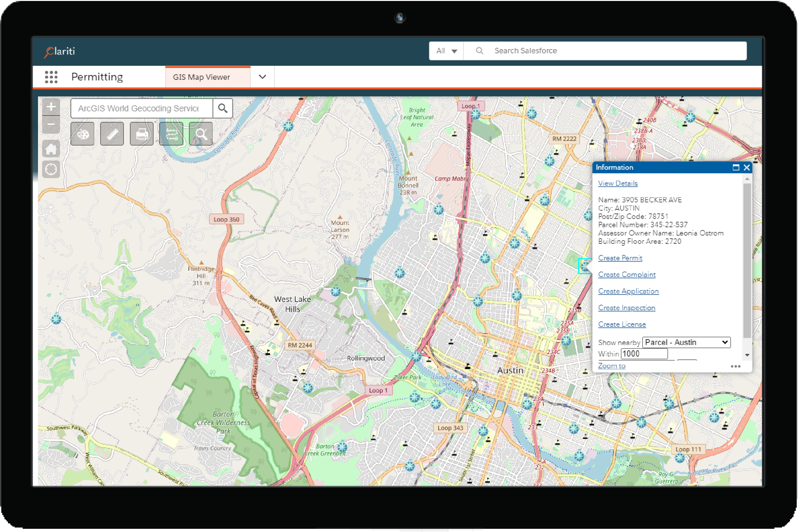Click the 'Loop 360' road label
The image size is (798, 532).
pyautogui.click(x=226, y=220)
